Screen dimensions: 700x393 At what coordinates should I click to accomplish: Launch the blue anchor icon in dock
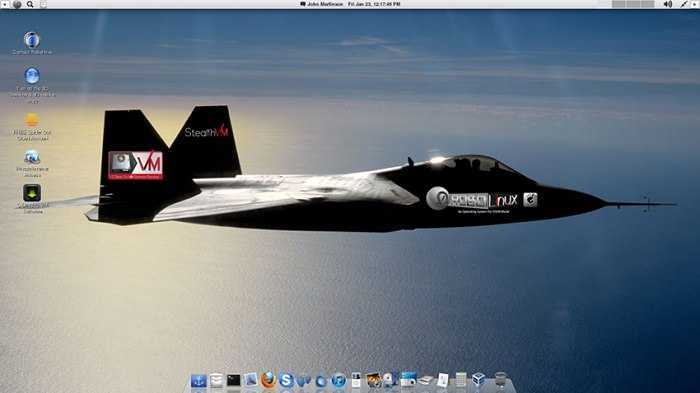pos(199,381)
